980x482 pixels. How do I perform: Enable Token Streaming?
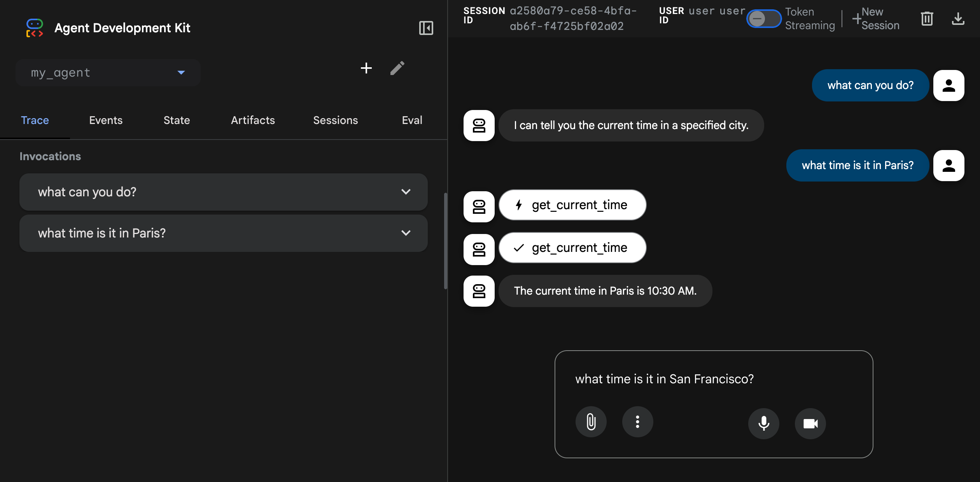763,19
